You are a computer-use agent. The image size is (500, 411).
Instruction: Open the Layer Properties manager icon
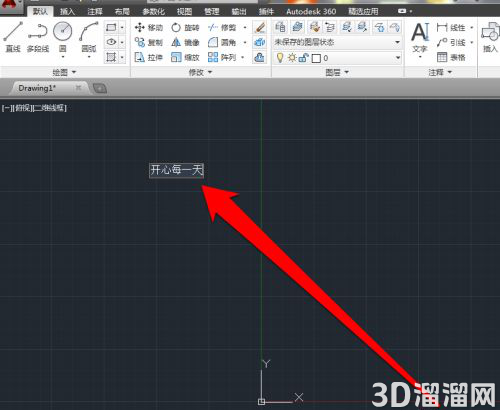coord(281,27)
